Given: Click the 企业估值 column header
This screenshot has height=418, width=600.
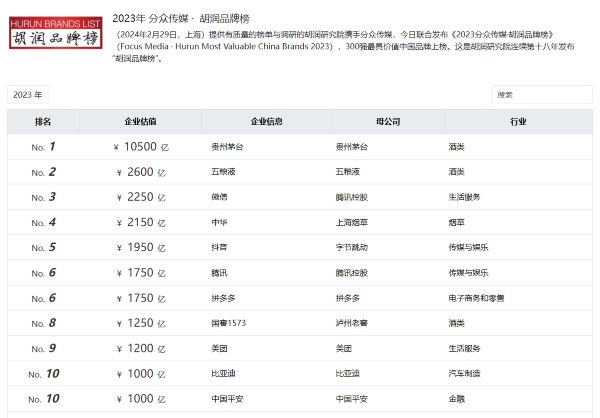Looking at the screenshot, I should click(140, 122).
